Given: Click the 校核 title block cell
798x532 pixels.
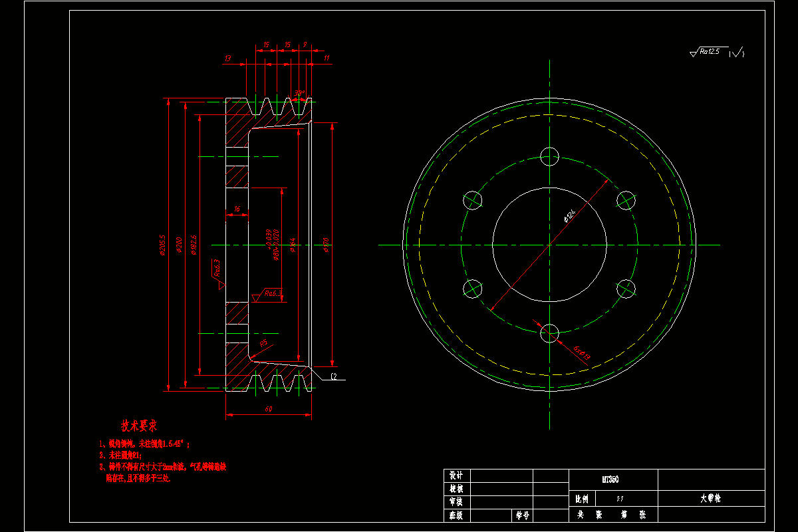Looking at the screenshot, I should 457,489.
